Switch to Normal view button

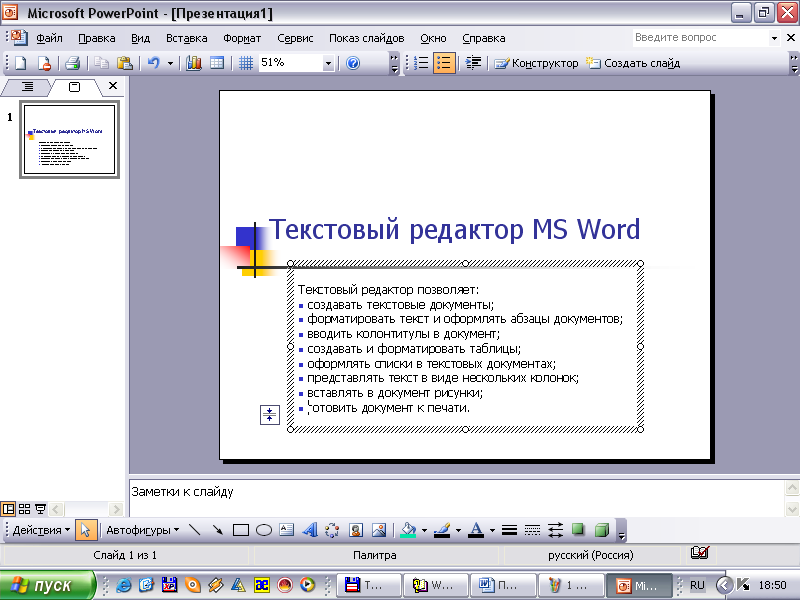click(8, 509)
